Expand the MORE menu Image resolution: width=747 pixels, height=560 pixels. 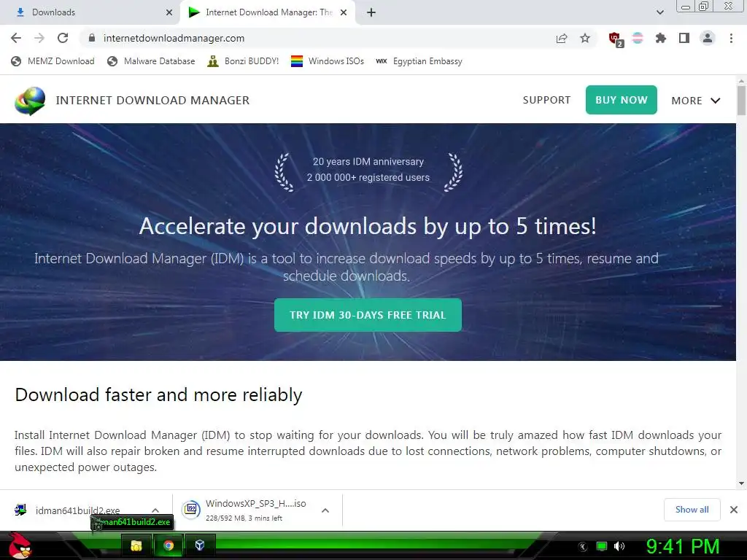tap(695, 101)
